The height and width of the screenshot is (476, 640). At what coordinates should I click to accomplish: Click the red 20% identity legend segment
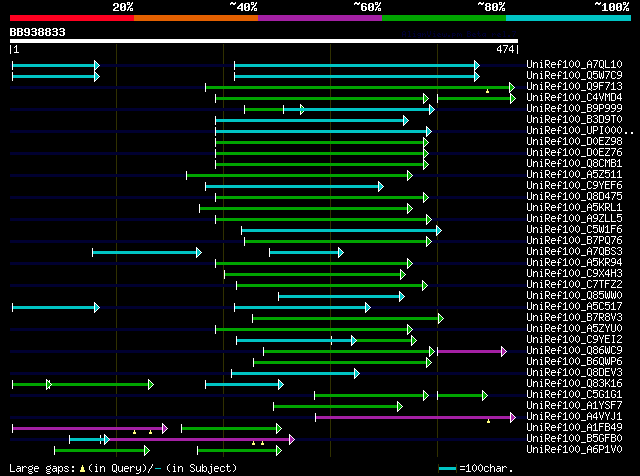click(72, 18)
